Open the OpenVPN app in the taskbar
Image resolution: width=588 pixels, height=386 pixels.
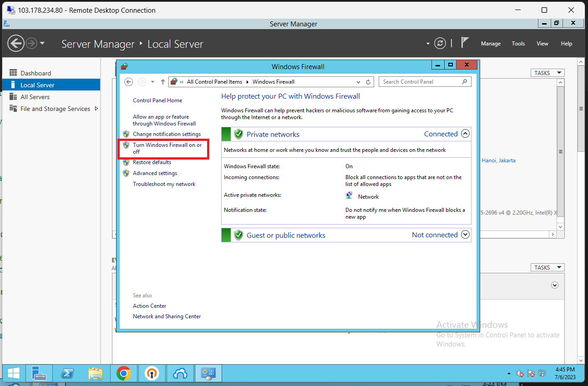coord(152,374)
